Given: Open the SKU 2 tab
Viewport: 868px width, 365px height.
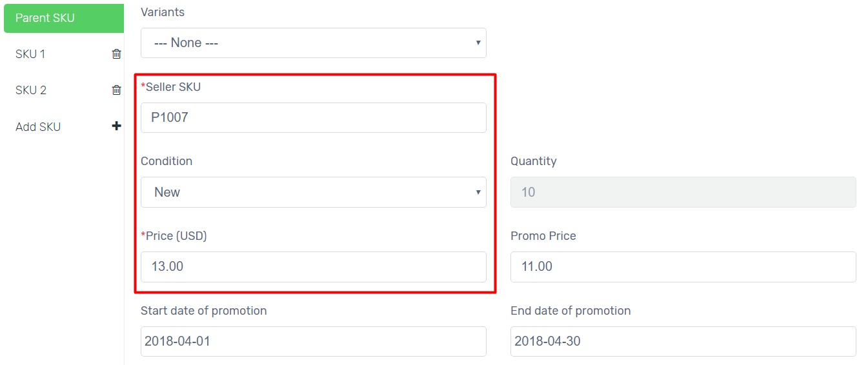Looking at the screenshot, I should point(31,90).
